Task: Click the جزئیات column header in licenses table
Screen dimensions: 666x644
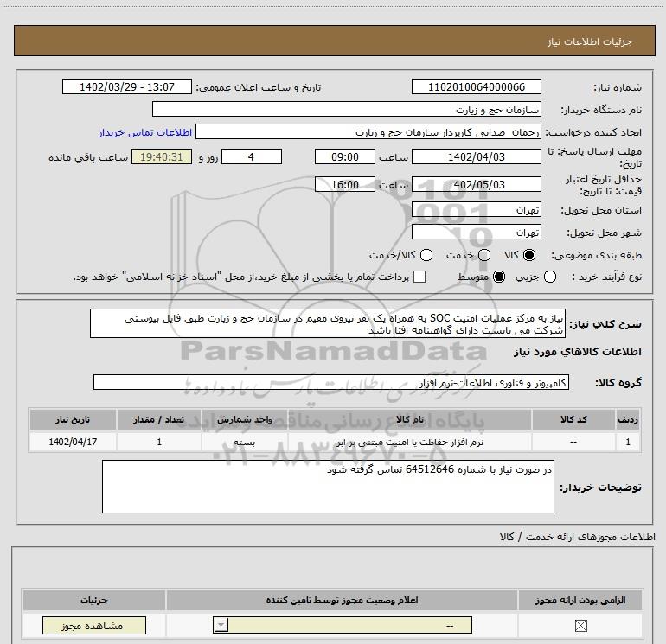Action: click(x=94, y=600)
